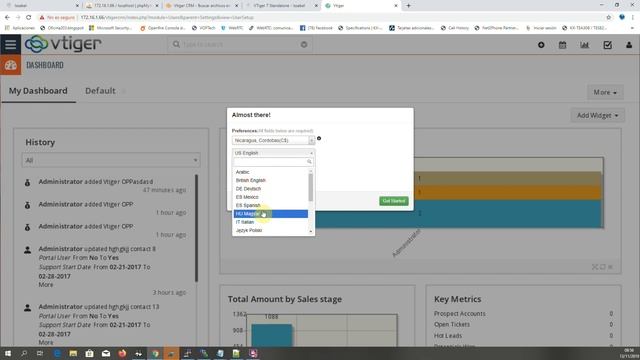Click the green Get Started button
Viewport: 640px width, 360px height.
click(x=393, y=201)
